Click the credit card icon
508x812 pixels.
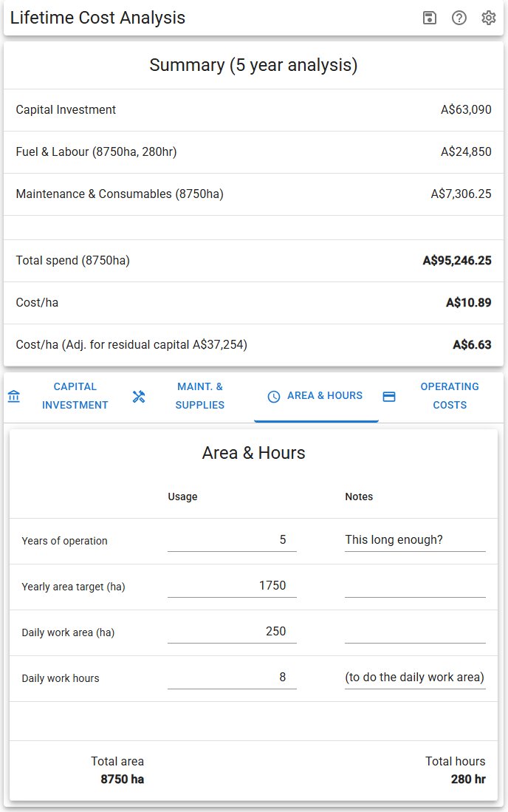(x=389, y=397)
